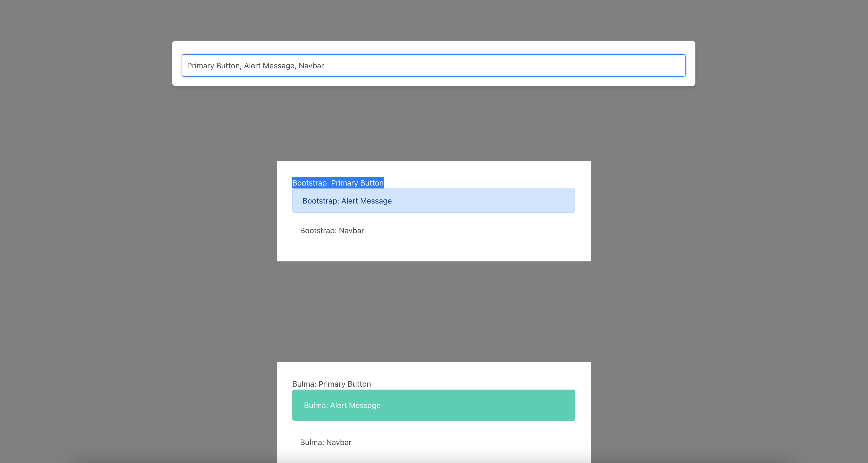Screen dimensions: 868x463
Task: Click gray gap between Bootstrap and Bulma cards
Action: coord(433,312)
